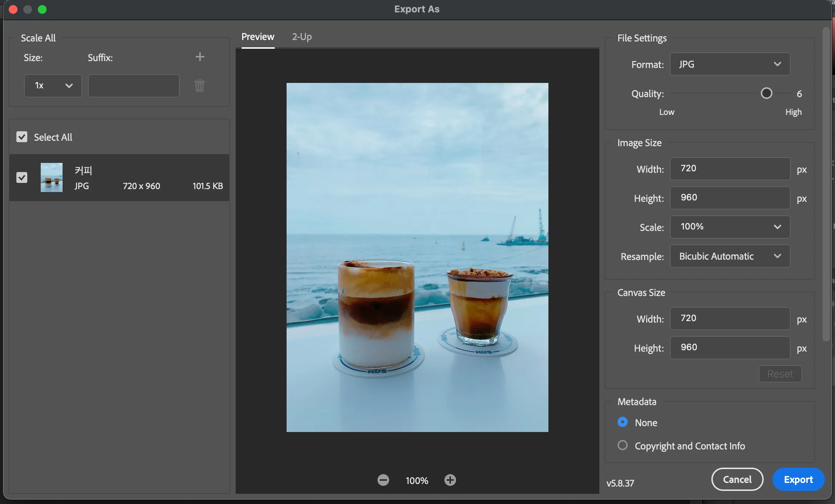This screenshot has width=835, height=504.
Task: Click the Suffix input field
Action: (x=133, y=86)
